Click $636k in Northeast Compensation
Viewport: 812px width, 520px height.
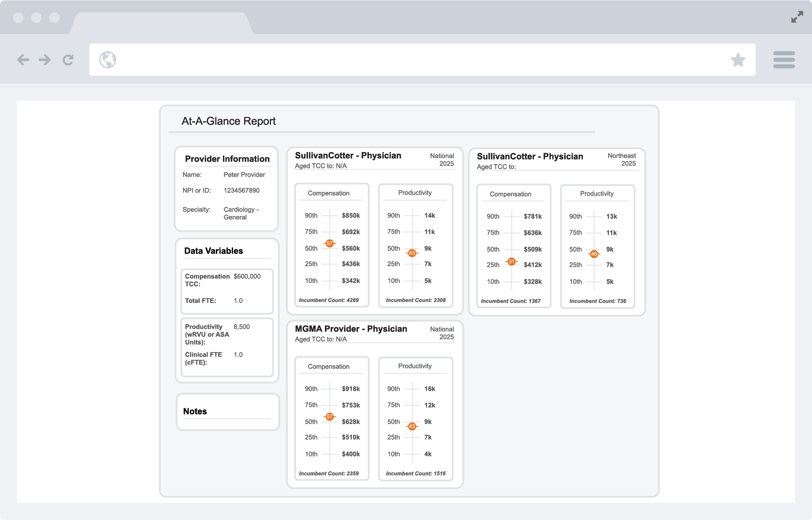532,233
